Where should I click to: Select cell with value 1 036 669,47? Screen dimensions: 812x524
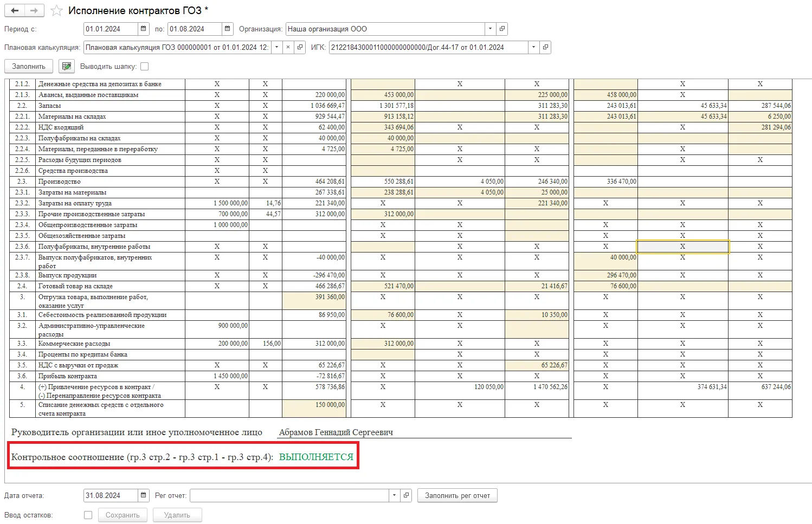tap(314, 106)
